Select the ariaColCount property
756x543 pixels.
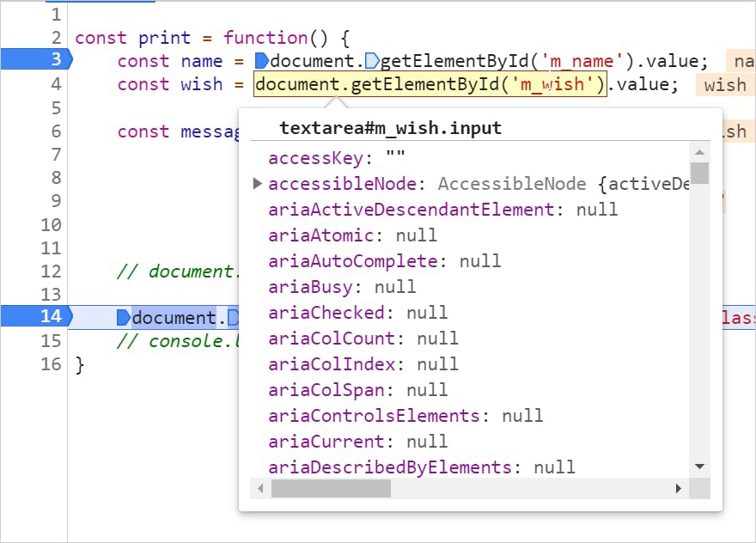point(363,339)
